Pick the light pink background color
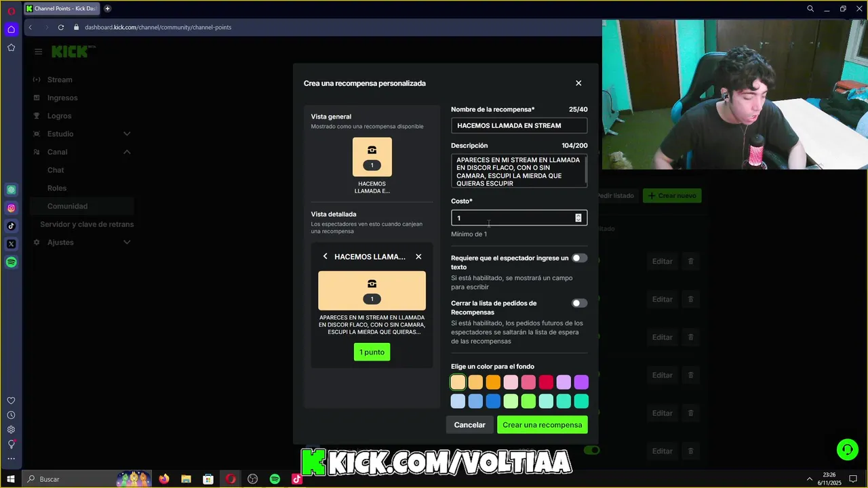This screenshot has width=868, height=488. coord(511,382)
